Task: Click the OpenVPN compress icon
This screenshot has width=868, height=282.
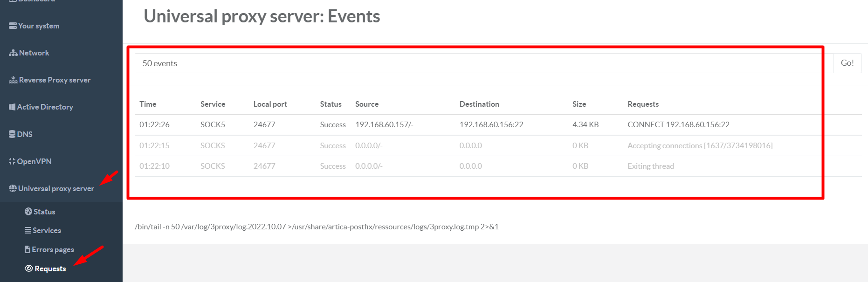Action: pyautogui.click(x=12, y=161)
